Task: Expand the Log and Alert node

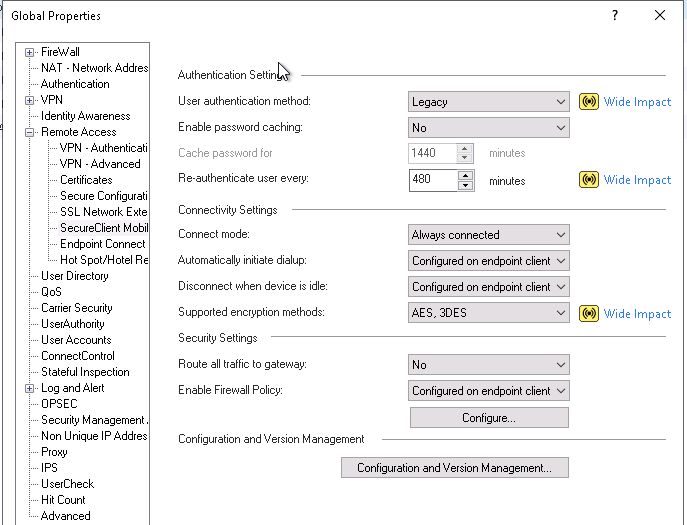Action: [30, 388]
